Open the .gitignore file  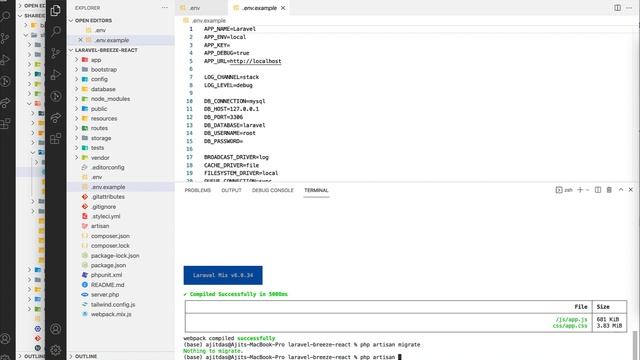pyautogui.click(x=103, y=207)
